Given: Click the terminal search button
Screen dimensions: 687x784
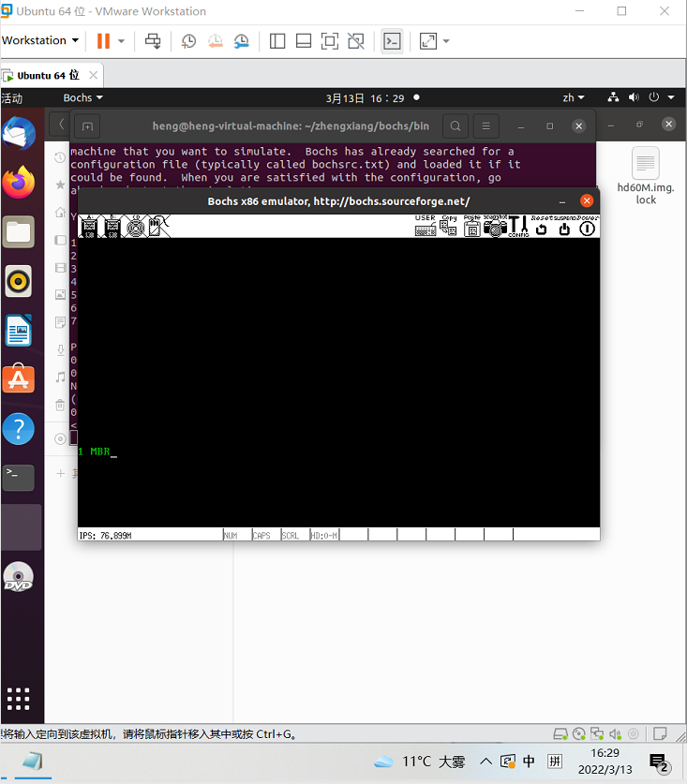Looking at the screenshot, I should click(x=456, y=126).
